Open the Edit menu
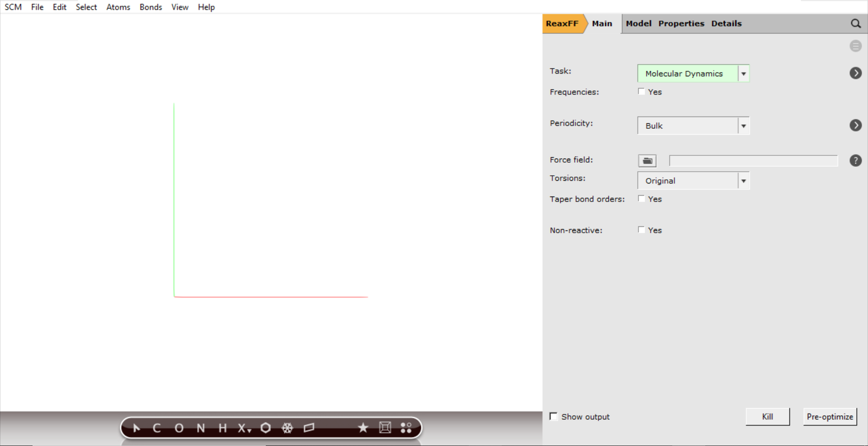 coord(59,7)
